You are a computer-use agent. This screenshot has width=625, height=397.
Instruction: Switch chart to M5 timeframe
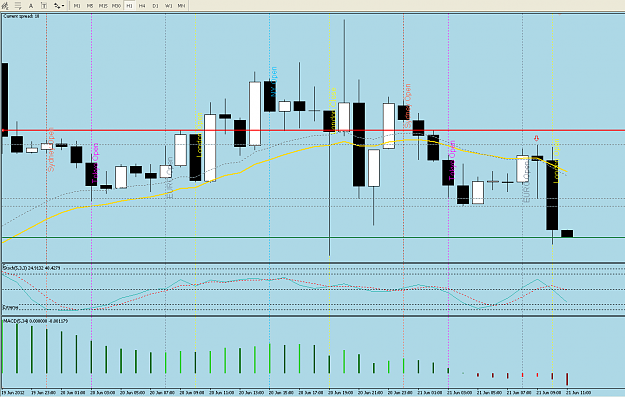coord(90,6)
